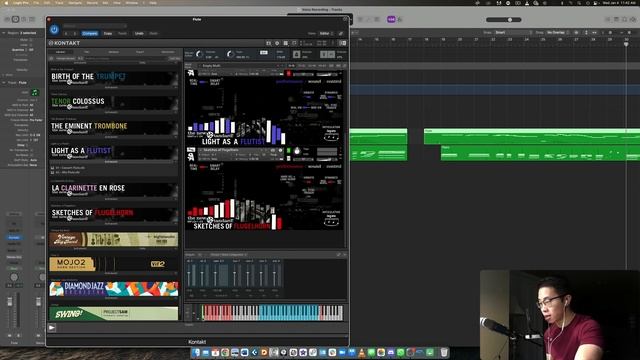
Task: Open Trash in the Dock
Action: 444,352
